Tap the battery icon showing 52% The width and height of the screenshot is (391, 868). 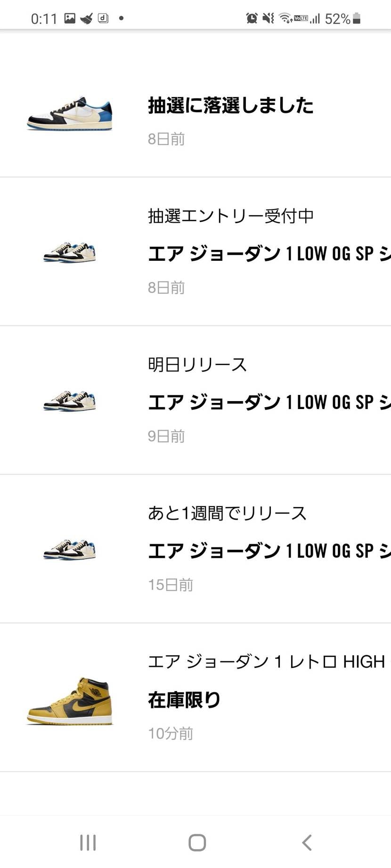357,18
